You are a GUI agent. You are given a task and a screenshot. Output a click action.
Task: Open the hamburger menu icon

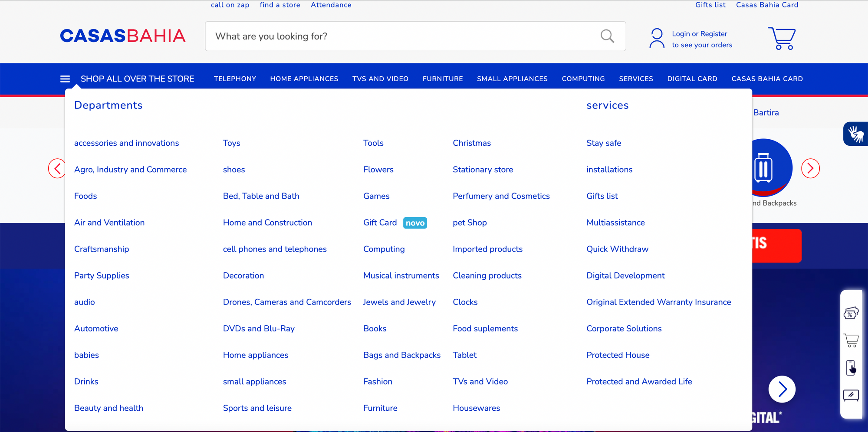[65, 79]
